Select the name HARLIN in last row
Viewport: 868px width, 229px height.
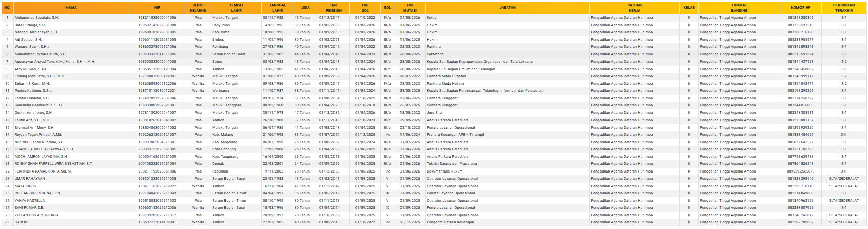[21, 222]
